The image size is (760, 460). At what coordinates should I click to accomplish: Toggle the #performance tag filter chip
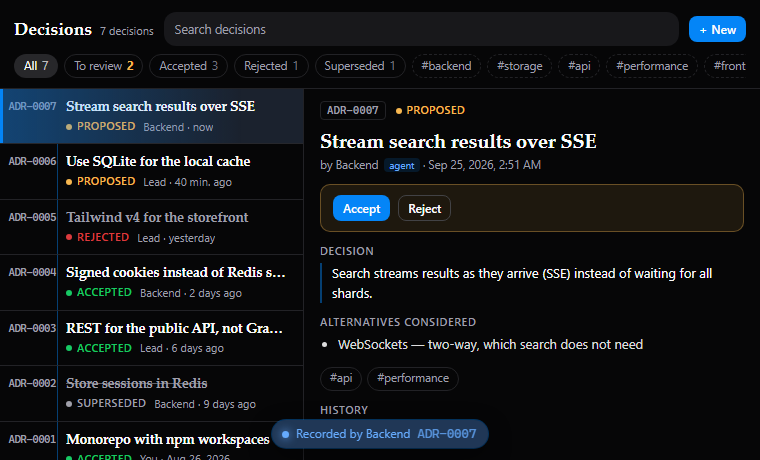pyautogui.click(x=652, y=66)
